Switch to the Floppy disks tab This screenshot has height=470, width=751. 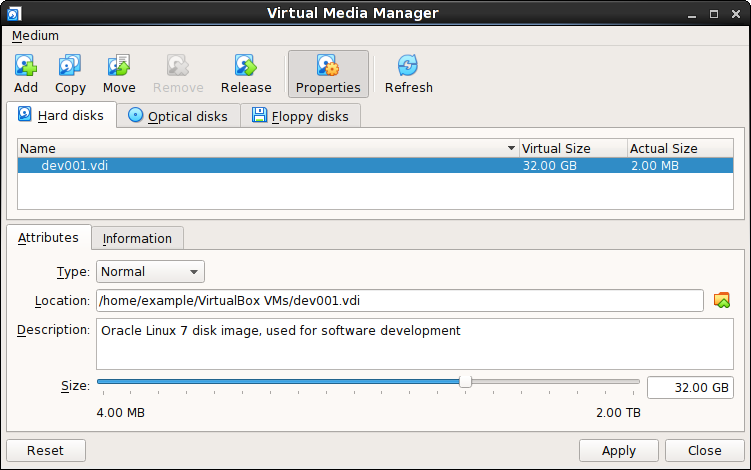click(300, 116)
